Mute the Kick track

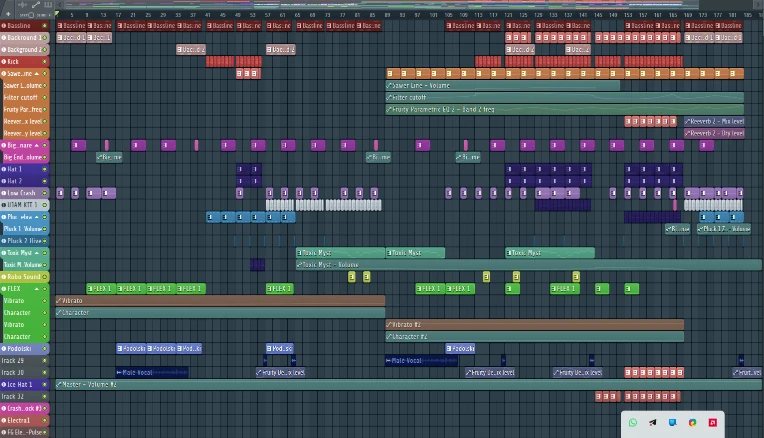pyautogui.click(x=45, y=61)
